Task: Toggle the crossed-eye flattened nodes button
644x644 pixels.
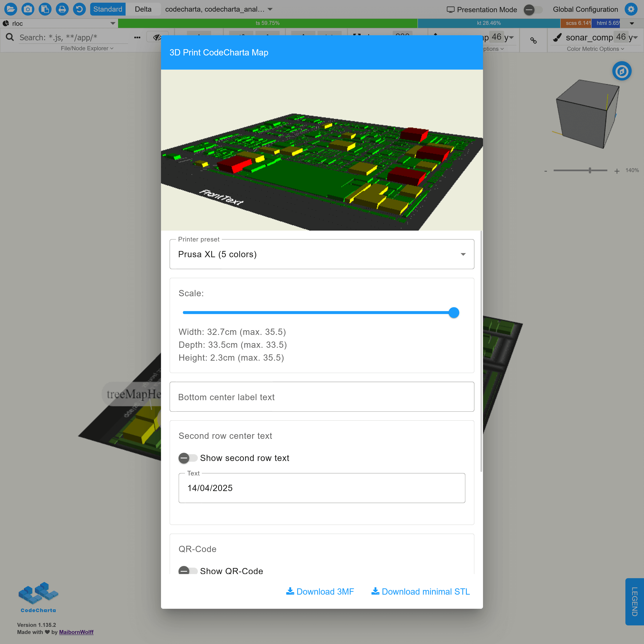Action: [157, 37]
